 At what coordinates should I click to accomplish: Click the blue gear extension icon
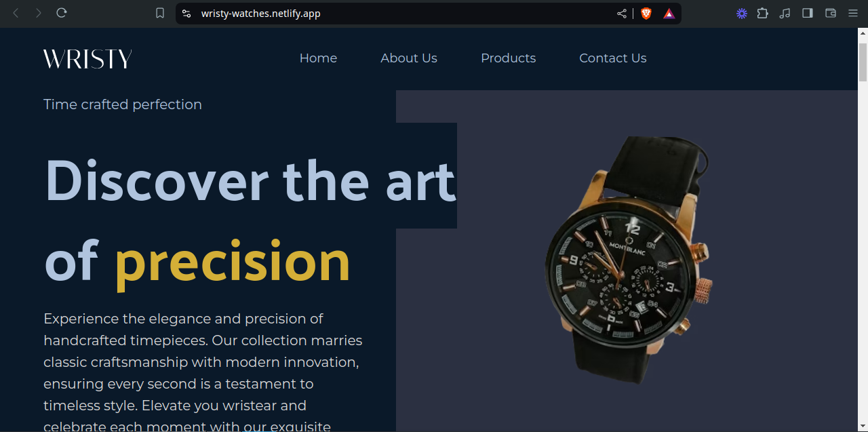[x=742, y=13]
